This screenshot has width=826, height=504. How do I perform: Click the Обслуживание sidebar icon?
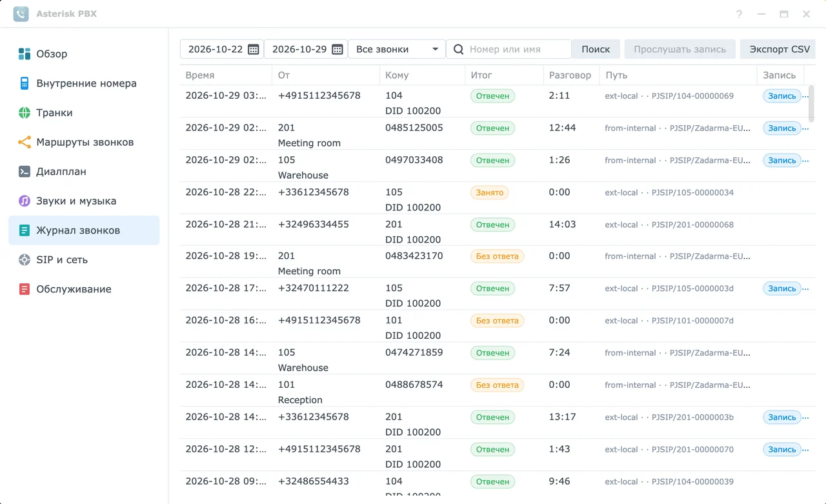(x=25, y=289)
